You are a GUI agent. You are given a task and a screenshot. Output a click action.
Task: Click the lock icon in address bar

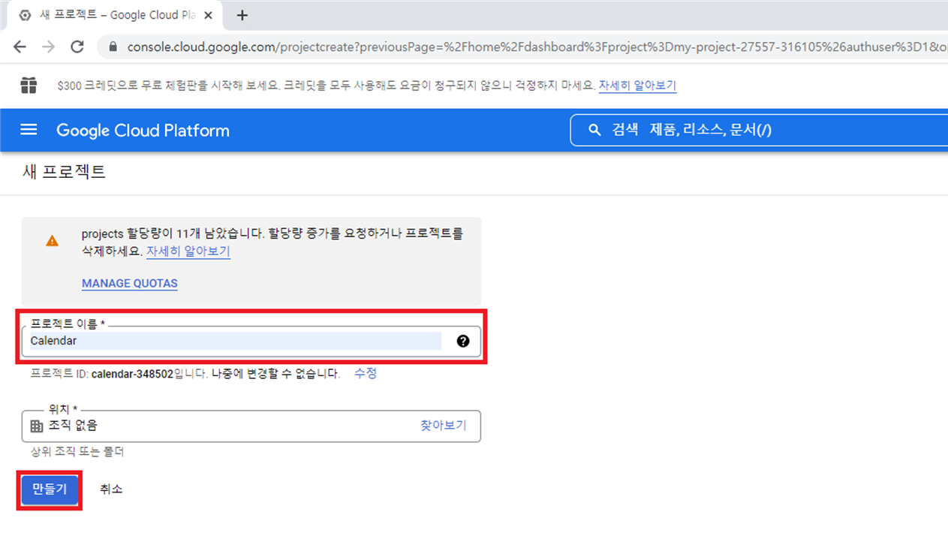pyautogui.click(x=113, y=47)
